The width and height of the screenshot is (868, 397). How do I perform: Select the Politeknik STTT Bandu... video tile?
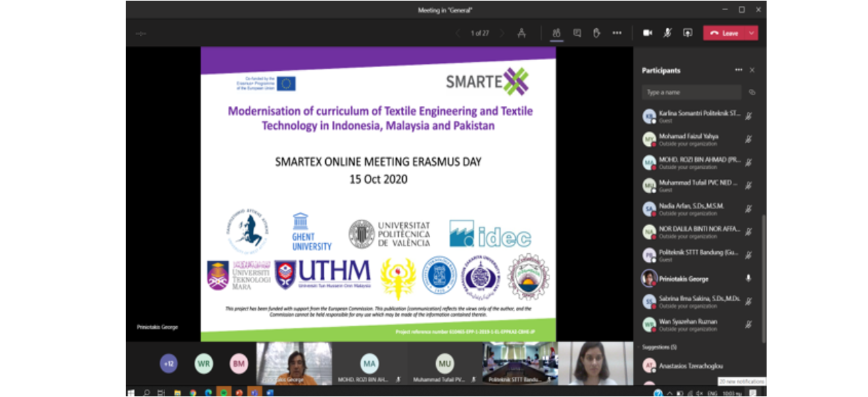pyautogui.click(x=519, y=363)
